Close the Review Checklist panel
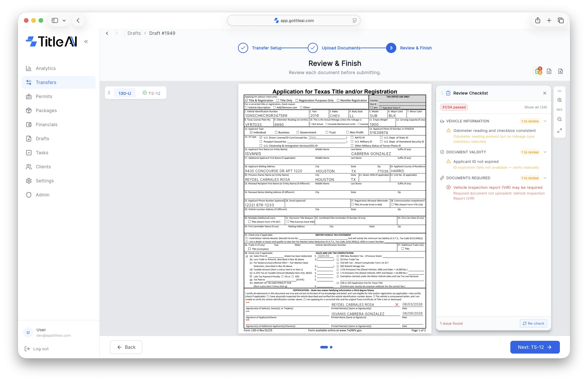 point(545,93)
